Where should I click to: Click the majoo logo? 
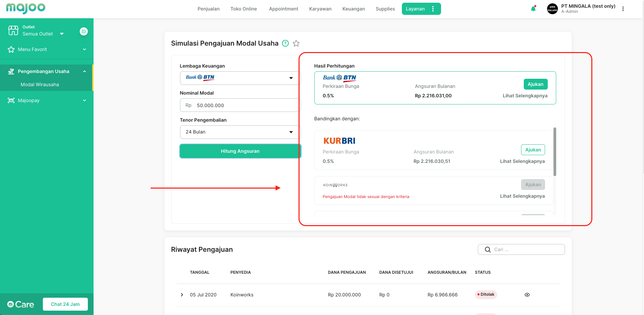(x=26, y=8)
